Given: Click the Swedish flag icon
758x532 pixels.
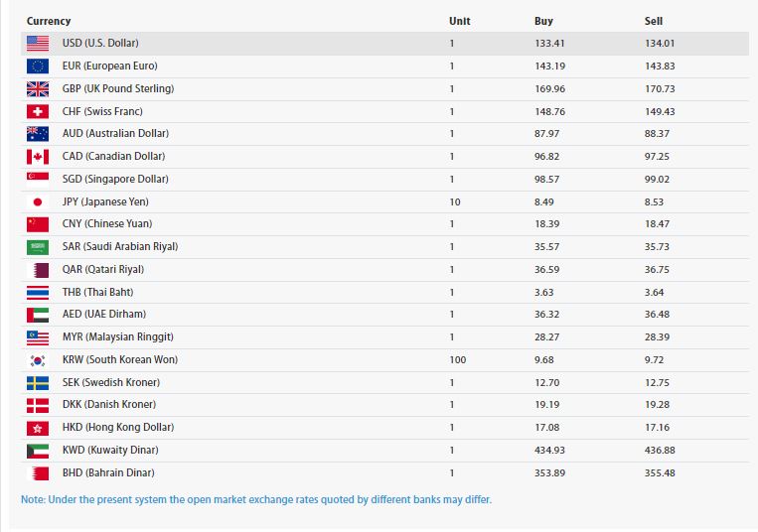Looking at the screenshot, I should pos(38,382).
